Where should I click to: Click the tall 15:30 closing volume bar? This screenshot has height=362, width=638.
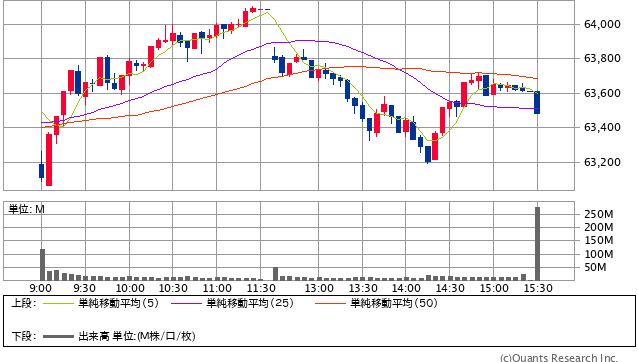click(537, 244)
